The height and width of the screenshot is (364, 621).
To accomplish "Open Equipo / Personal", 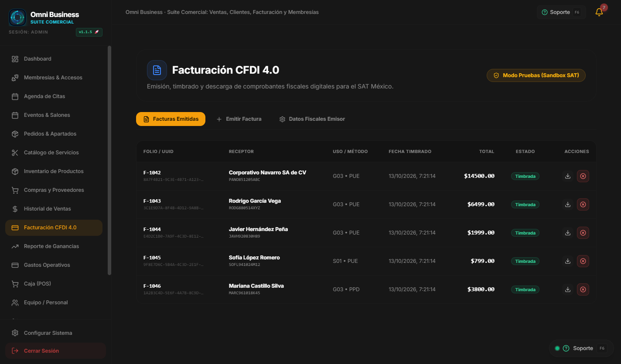I will pos(54,303).
